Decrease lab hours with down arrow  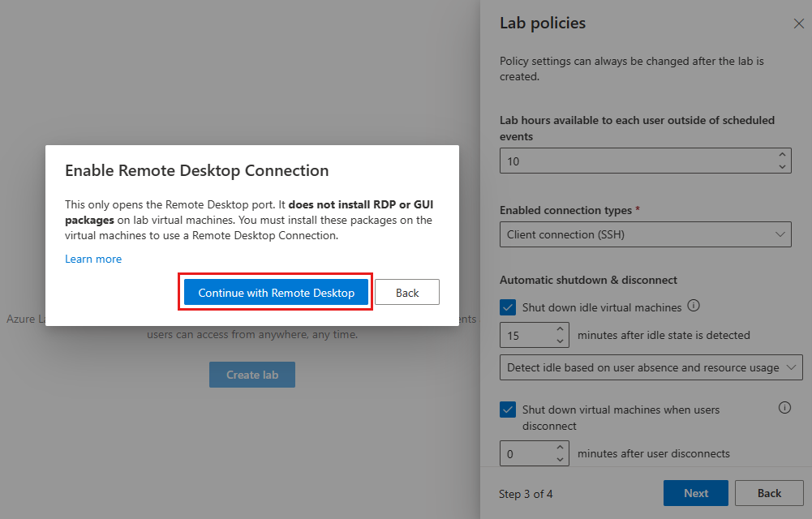click(x=782, y=166)
